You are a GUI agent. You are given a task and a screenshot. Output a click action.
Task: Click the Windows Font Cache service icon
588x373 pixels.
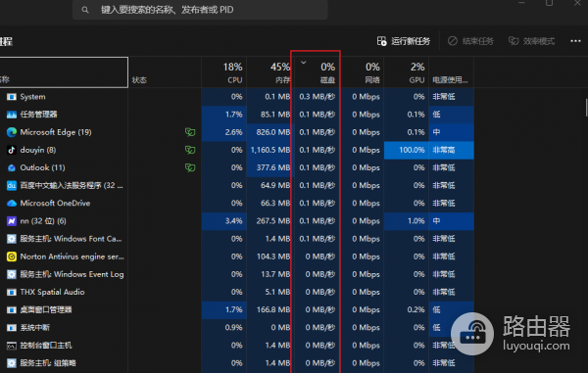[x=12, y=239]
